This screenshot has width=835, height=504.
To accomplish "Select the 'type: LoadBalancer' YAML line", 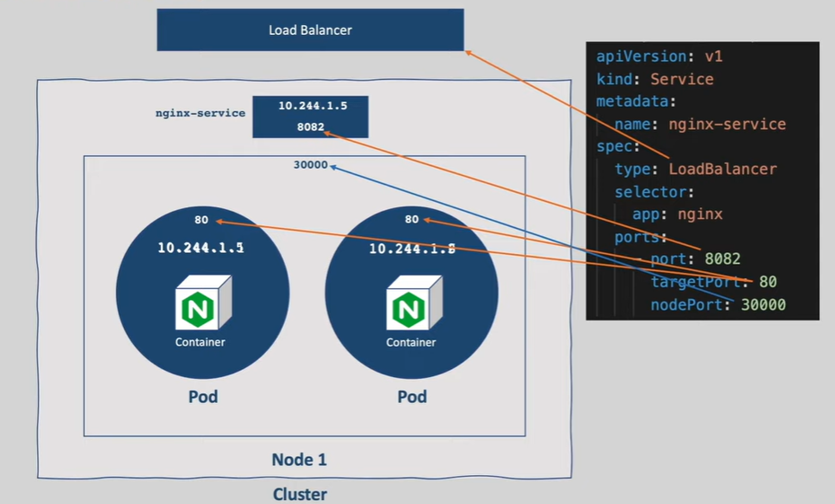I will [x=695, y=169].
